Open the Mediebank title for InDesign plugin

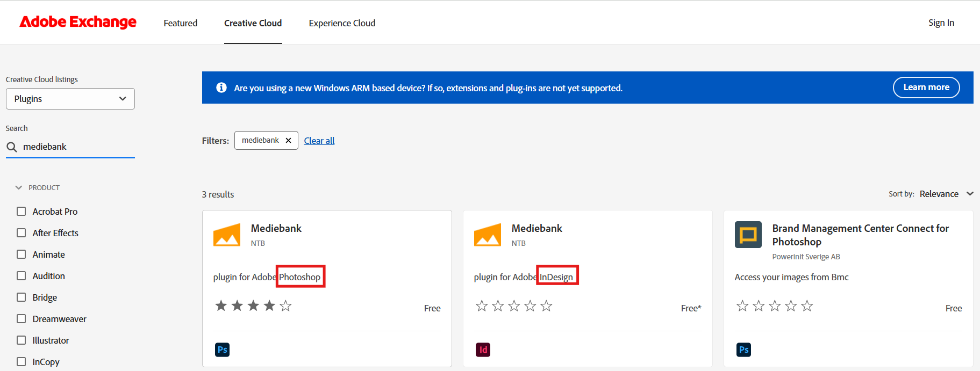(x=537, y=228)
